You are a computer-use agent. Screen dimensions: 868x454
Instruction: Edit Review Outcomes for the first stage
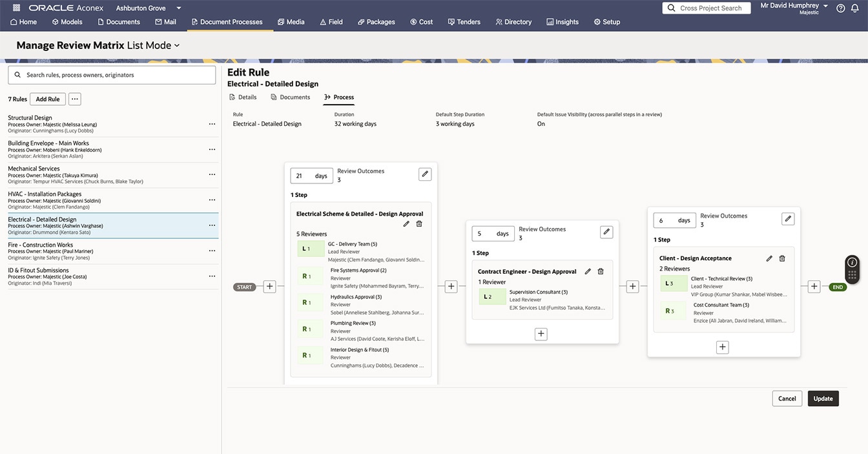(425, 173)
